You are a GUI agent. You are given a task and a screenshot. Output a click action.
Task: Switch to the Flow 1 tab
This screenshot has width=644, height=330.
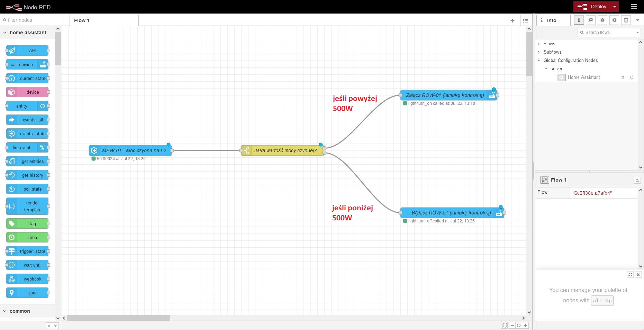[82, 20]
